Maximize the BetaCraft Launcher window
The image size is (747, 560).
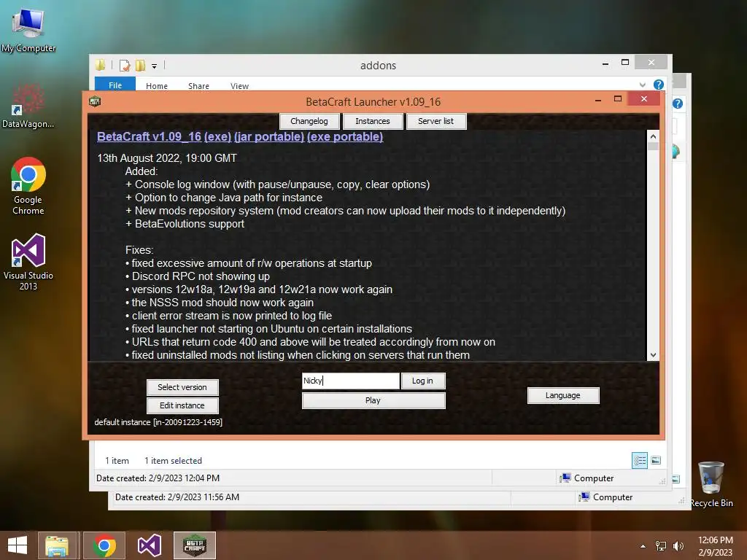pos(618,99)
